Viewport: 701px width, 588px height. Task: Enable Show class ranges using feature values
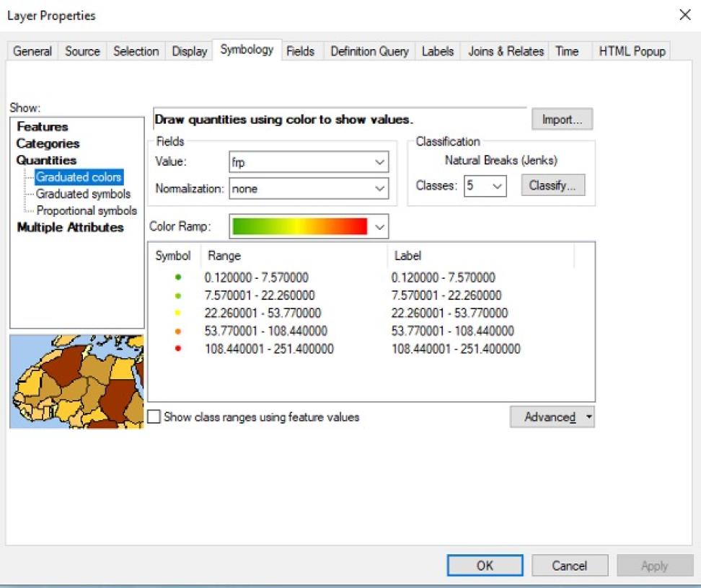[x=154, y=416]
